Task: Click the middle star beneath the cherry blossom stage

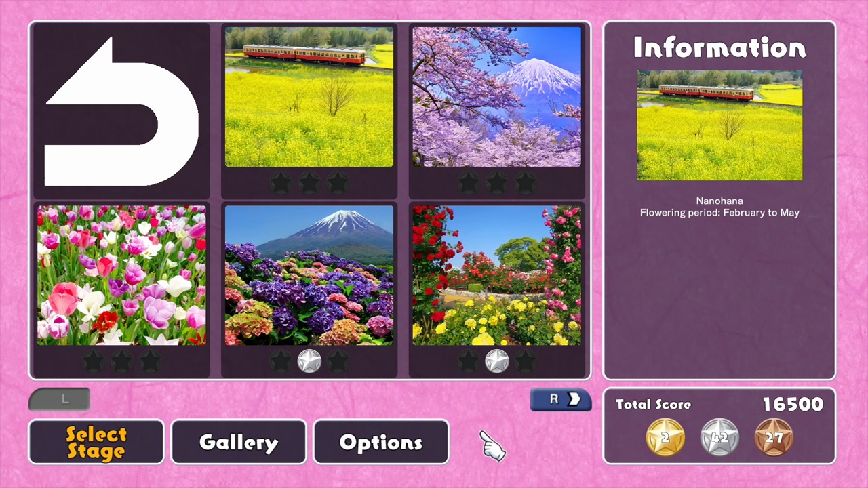Action: [x=497, y=182]
